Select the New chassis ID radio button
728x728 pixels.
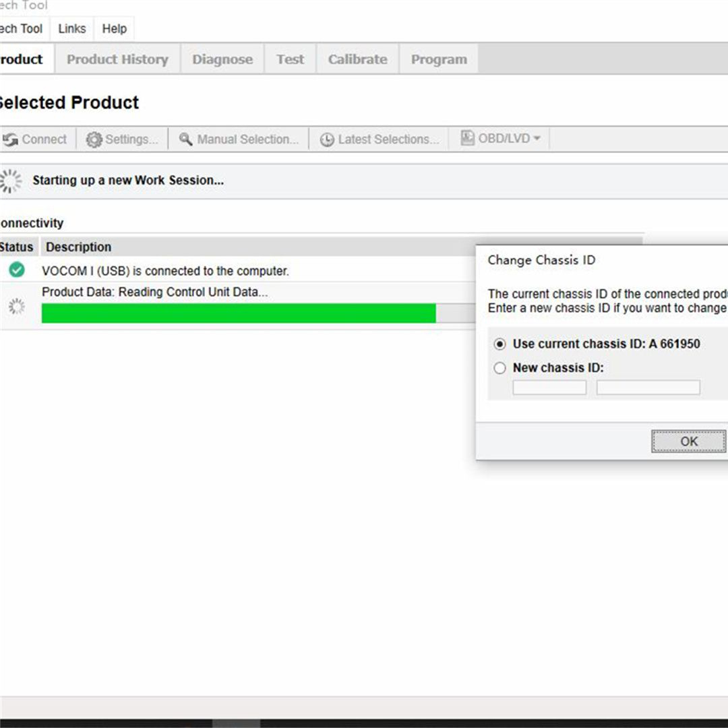click(x=499, y=368)
